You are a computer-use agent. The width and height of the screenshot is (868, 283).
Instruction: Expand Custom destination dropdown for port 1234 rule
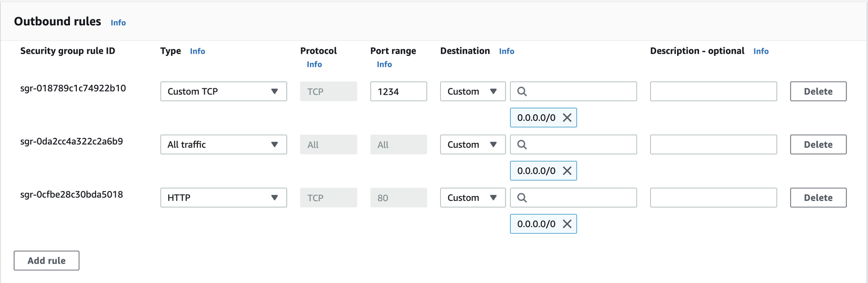point(472,92)
